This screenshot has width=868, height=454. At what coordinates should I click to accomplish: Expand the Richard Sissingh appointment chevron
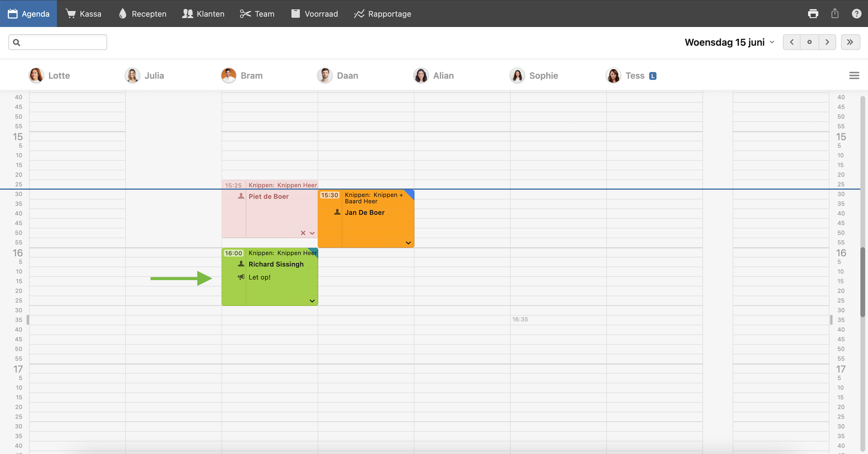point(312,301)
